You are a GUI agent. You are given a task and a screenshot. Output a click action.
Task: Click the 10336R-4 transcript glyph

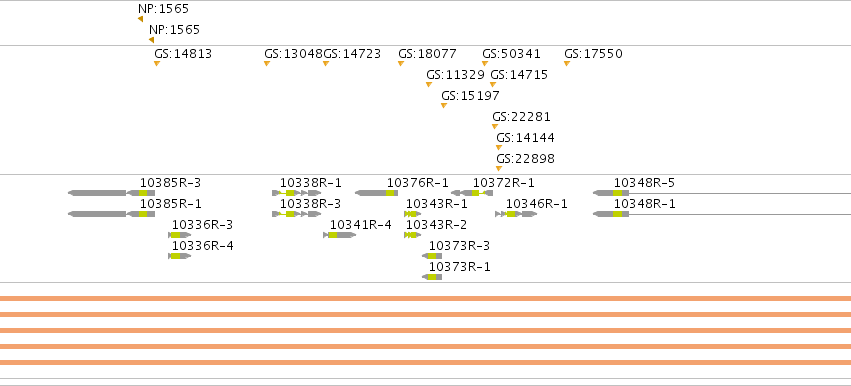click(180, 256)
